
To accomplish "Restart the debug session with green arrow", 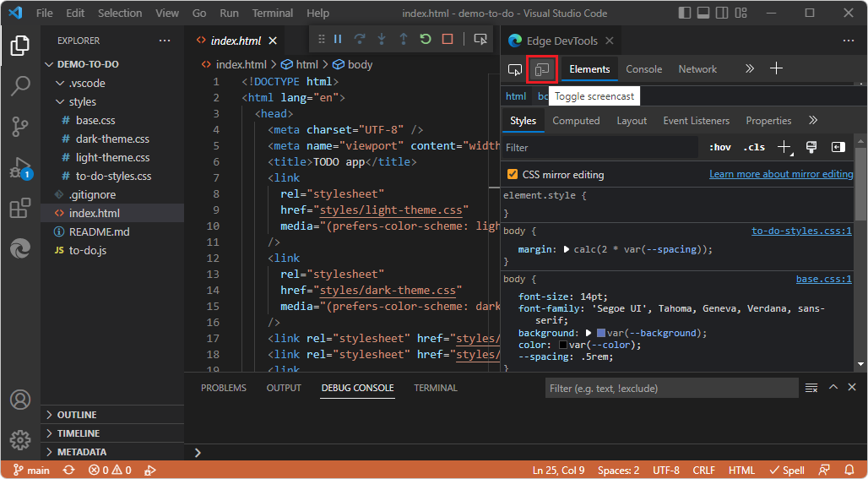I will pos(426,39).
